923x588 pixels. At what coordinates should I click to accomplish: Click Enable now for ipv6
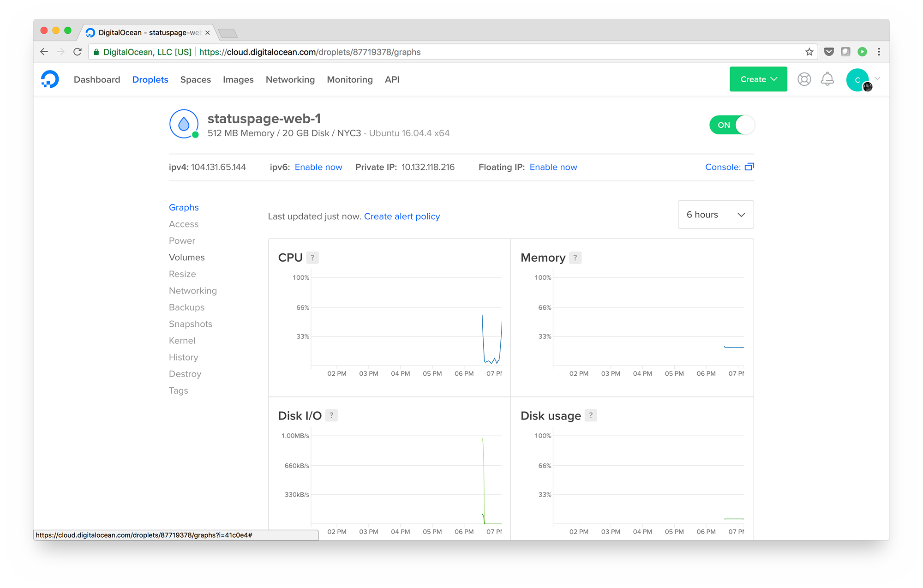click(x=318, y=167)
